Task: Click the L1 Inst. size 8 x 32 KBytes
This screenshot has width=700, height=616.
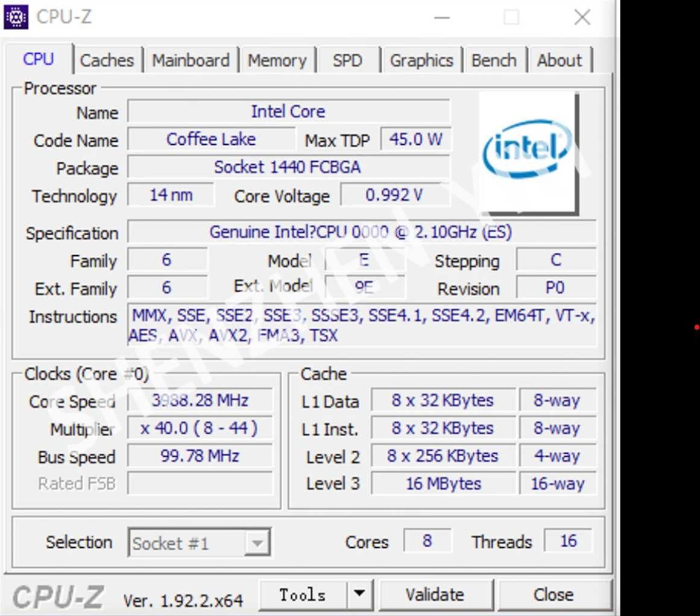Action: (443, 428)
